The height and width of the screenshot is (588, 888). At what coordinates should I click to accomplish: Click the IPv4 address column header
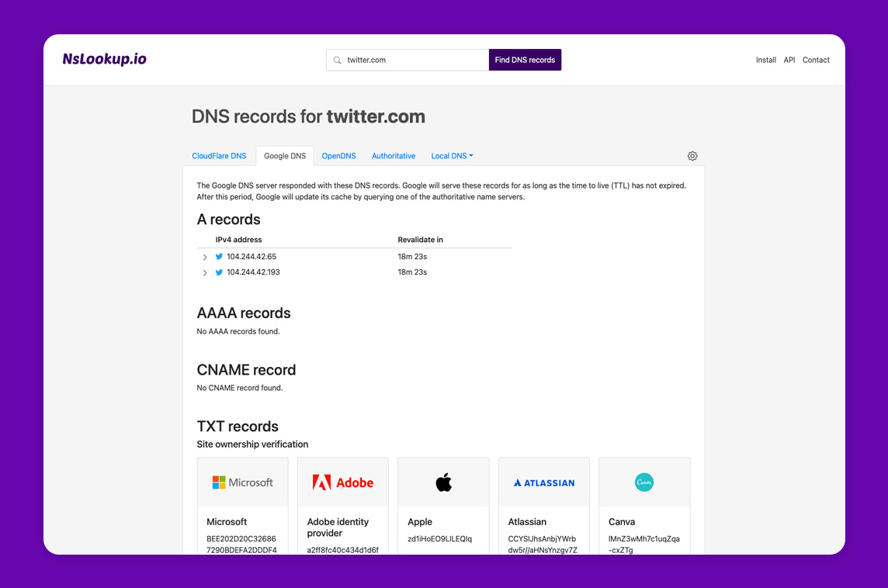[238, 240]
